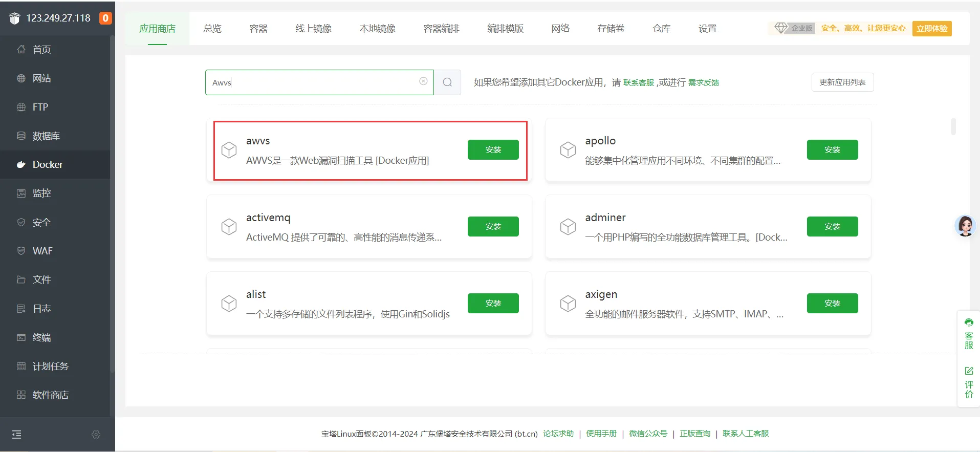This screenshot has height=452, width=980.
Task: Switch to the 线上镜像 tab
Action: click(x=314, y=29)
